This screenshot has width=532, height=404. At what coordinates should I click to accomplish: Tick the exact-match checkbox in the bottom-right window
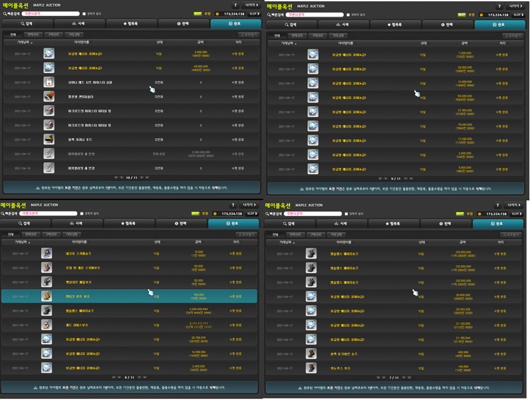coord(346,214)
